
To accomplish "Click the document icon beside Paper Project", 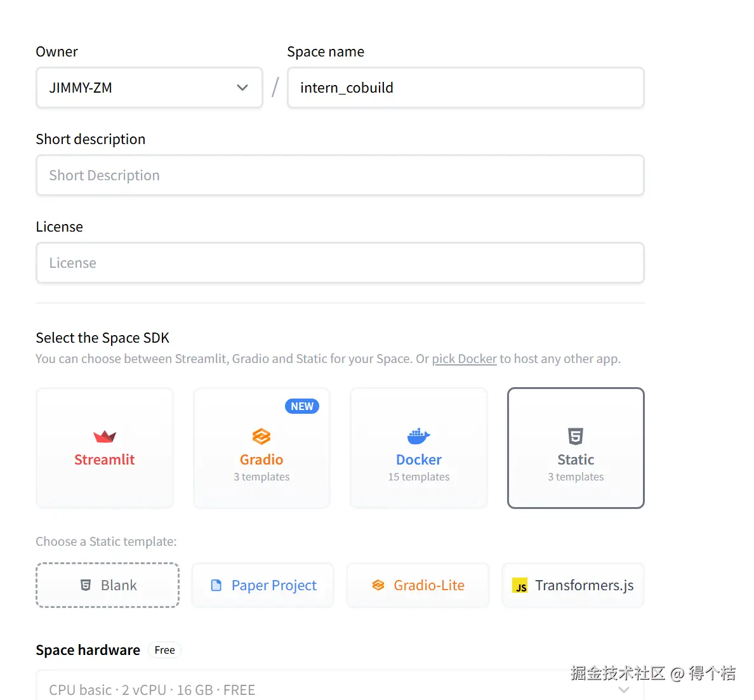I will tap(216, 585).
